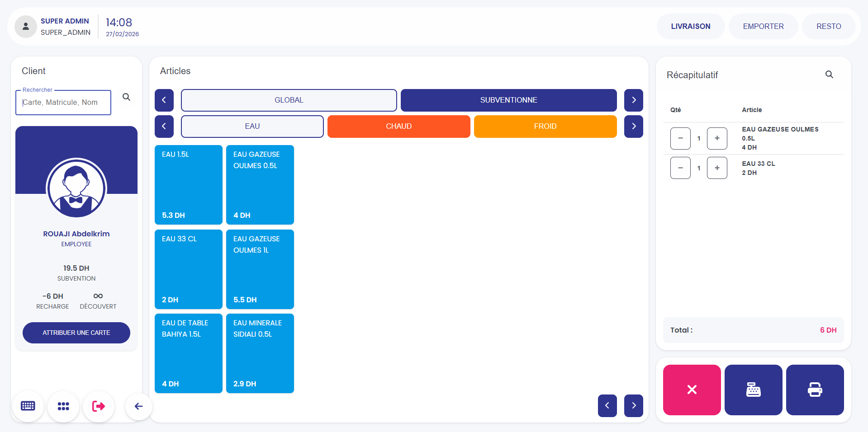Decrease quantity of EAU 33 CL
This screenshot has height=432, width=868.
click(680, 168)
